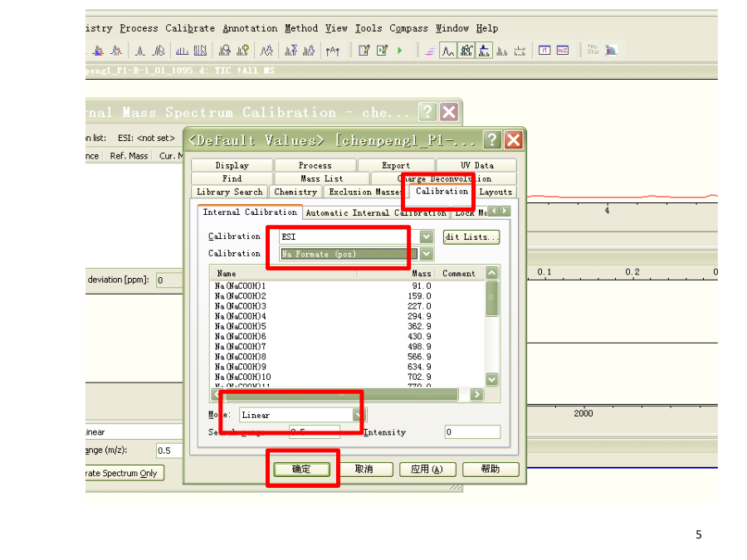Screen dimensions: 747x560
Task: Click the blue bar-spectrum toolbar icon
Action: (182, 51)
